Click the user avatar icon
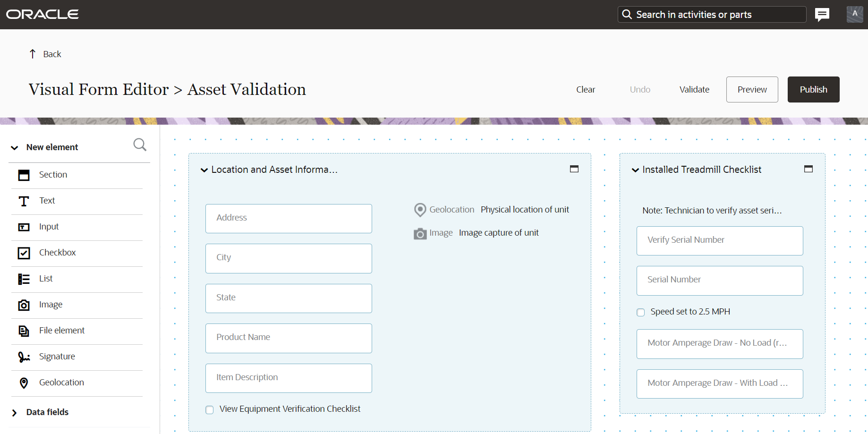Screen dimensions: 868x434 (854, 14)
